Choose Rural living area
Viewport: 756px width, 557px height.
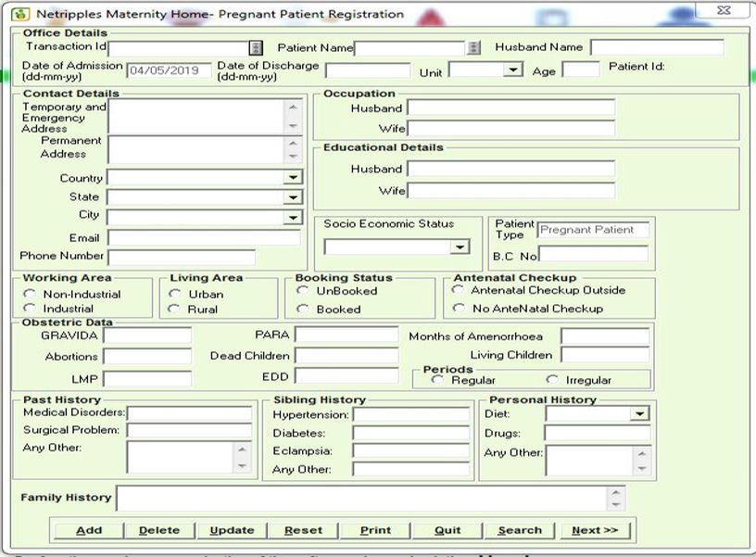coord(173,309)
